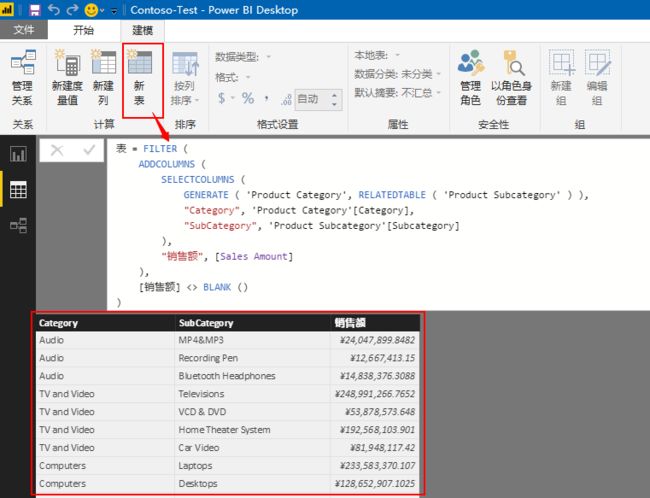Select the SubCategory column header
This screenshot has width=650, height=498.
pos(253,323)
